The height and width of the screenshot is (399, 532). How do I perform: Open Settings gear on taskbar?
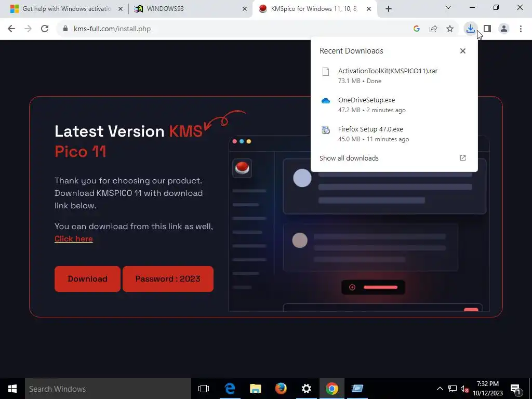(x=306, y=389)
